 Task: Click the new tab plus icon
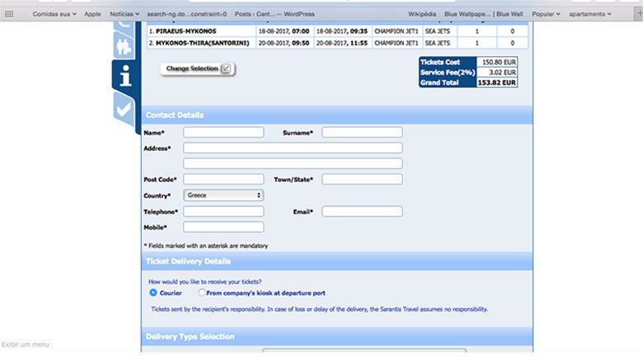tap(639, 13)
